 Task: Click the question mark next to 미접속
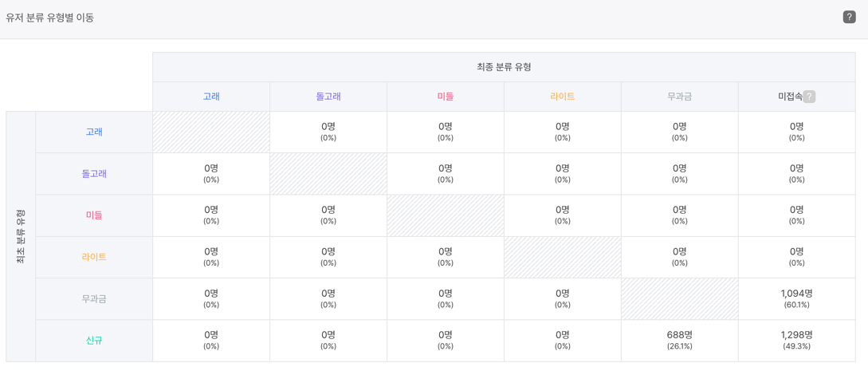(x=809, y=97)
